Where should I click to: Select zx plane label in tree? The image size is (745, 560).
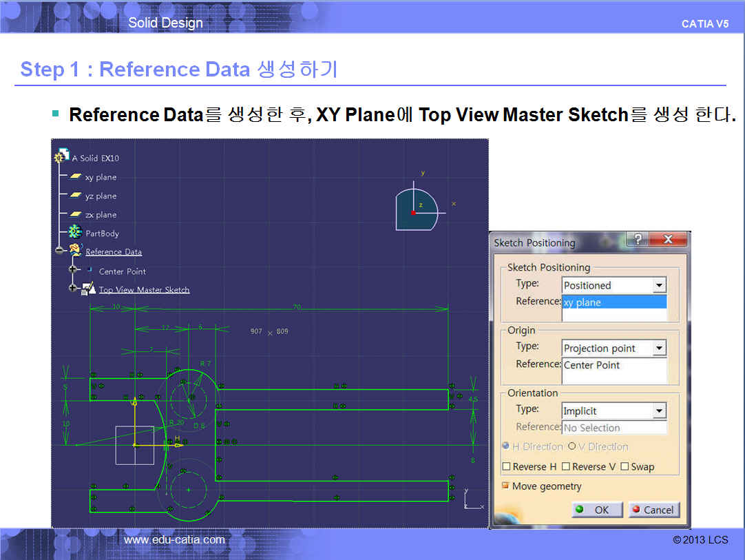click(x=101, y=215)
